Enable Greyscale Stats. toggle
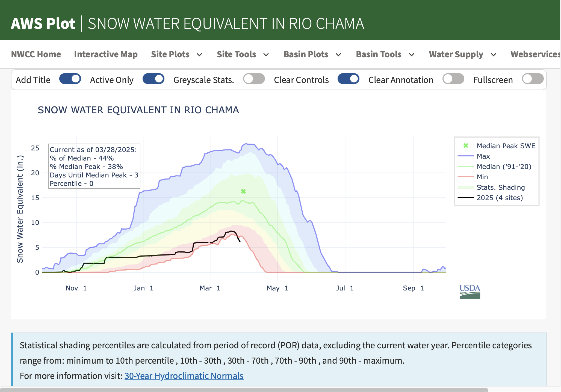 (254, 79)
